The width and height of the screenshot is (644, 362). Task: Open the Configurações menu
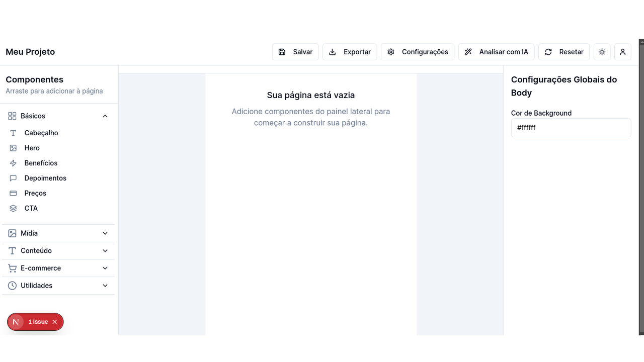(417, 52)
